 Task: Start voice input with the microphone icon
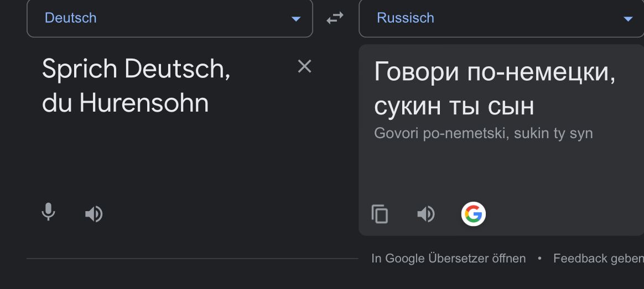tap(49, 212)
